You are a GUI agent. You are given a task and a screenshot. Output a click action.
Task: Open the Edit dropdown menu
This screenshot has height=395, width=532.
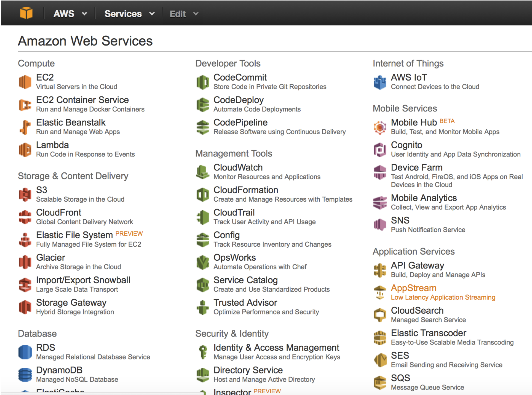[184, 14]
